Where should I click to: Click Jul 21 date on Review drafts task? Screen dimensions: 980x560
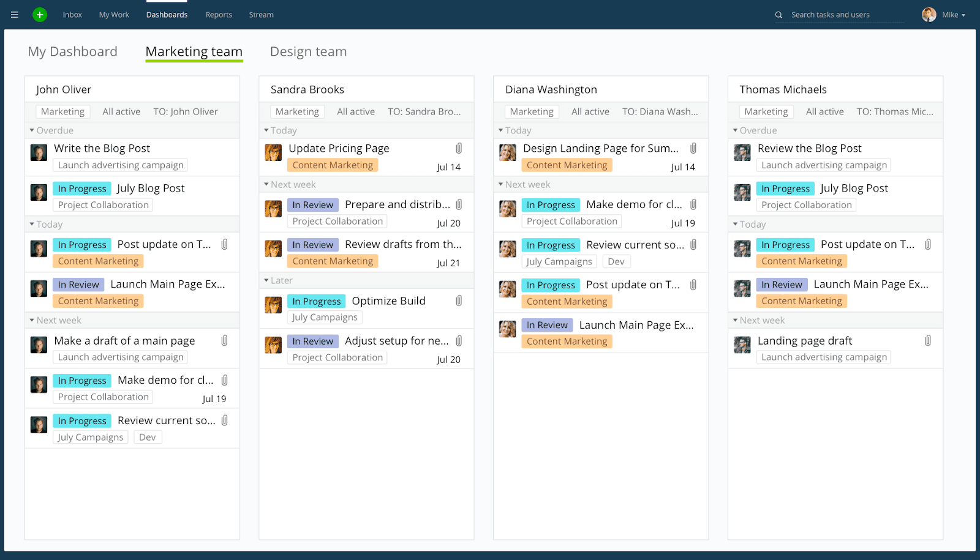[448, 263]
